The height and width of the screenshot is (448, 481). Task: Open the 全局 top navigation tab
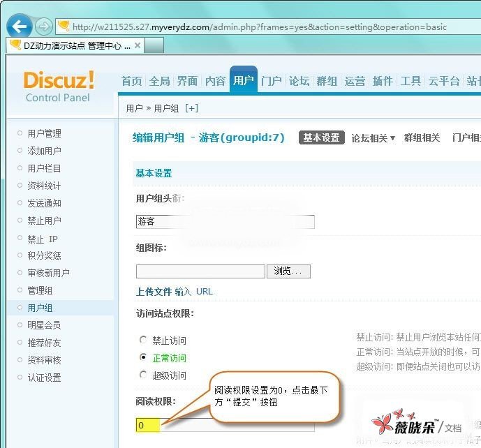coord(160,81)
